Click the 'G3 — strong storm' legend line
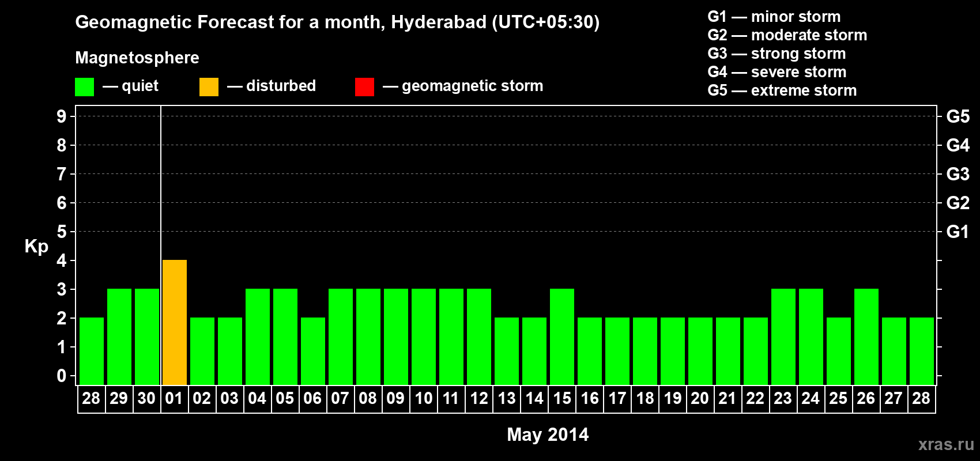 777,54
